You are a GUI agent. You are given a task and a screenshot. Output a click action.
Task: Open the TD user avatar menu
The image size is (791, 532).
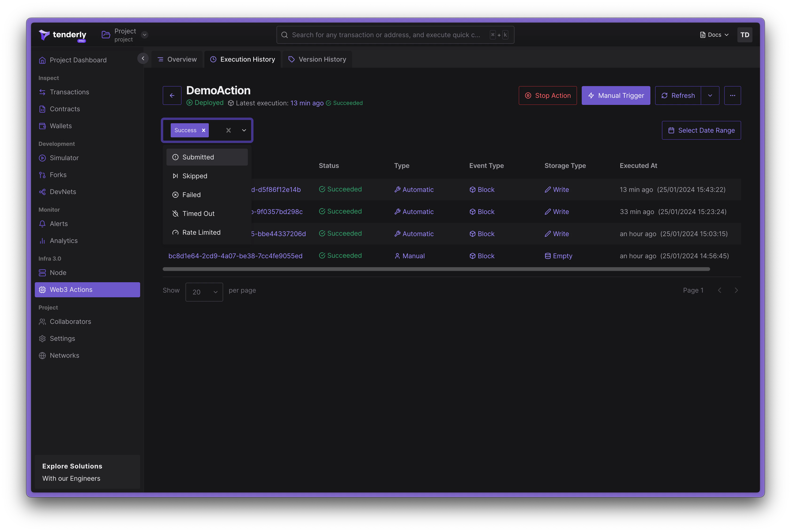pos(744,35)
